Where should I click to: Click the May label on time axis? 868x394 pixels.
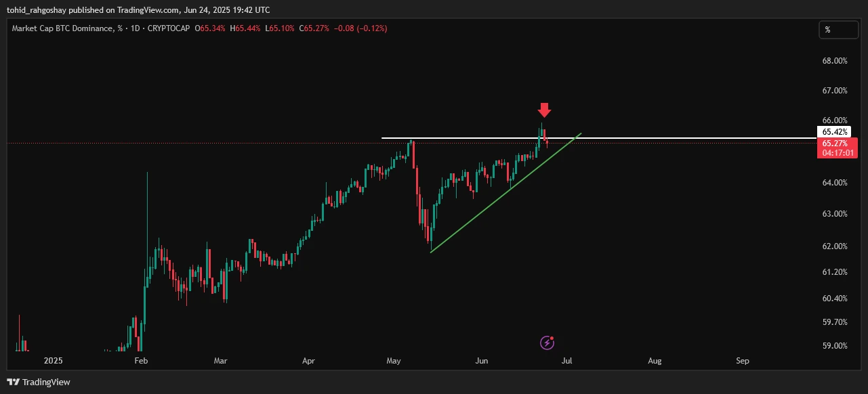(394, 361)
